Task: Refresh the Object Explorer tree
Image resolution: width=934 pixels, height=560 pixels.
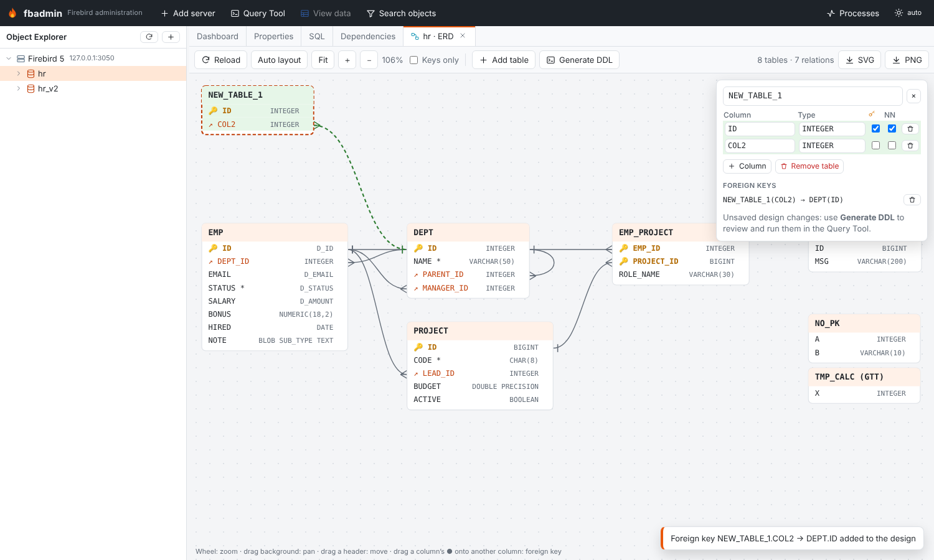Action: tap(149, 37)
